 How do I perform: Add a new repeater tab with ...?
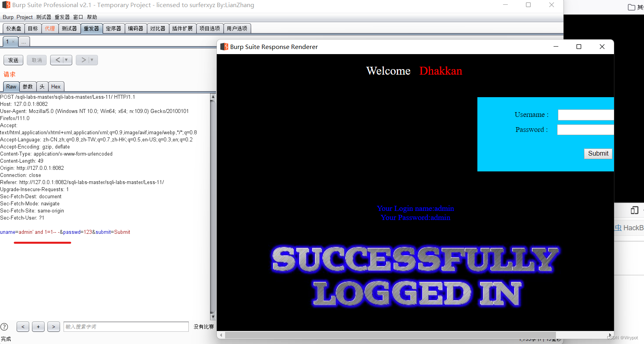[24, 41]
